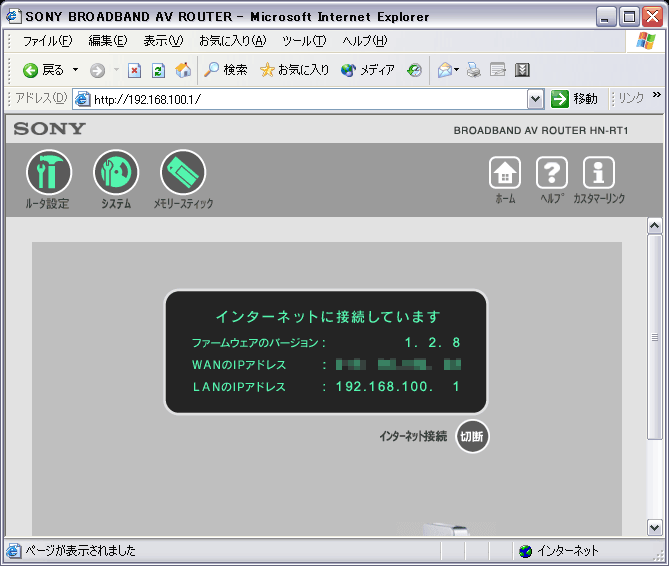Viewport: 669px width, 566px height.
Task: Open the メディア media toolbar button
Action: pos(367,70)
